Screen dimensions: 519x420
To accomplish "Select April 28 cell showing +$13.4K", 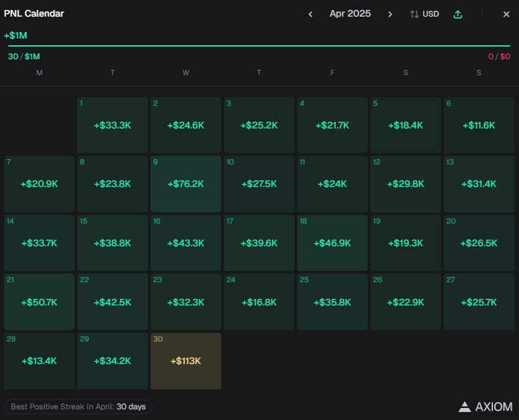I will [39, 361].
